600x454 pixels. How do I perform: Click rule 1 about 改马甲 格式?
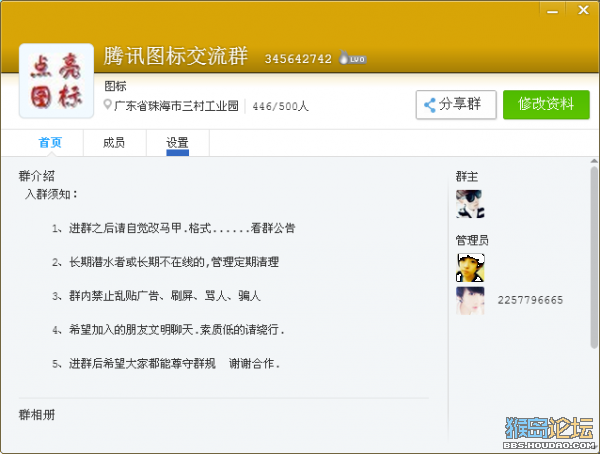point(174,228)
